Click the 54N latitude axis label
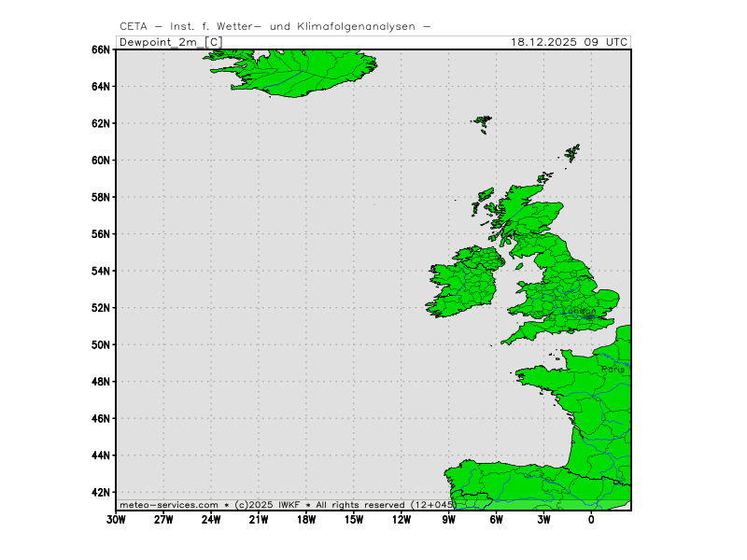The image size is (747, 560). coord(100,271)
